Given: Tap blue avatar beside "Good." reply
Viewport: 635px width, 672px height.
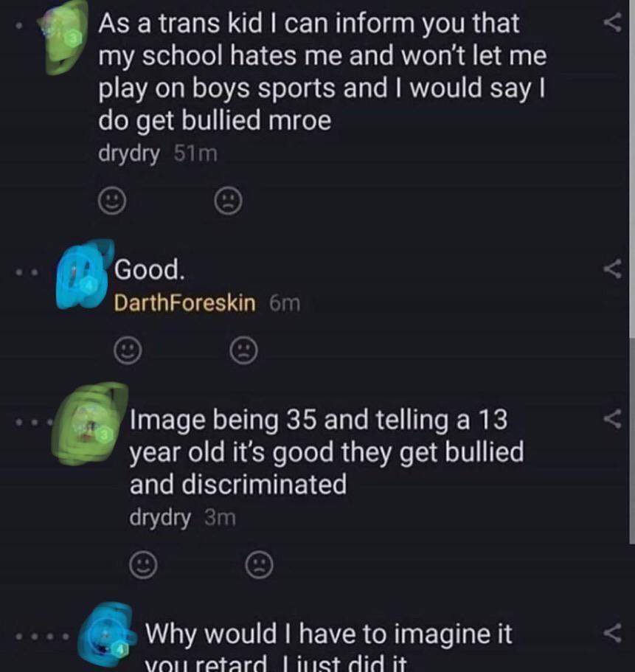Looking at the screenshot, I should pos(84,274).
